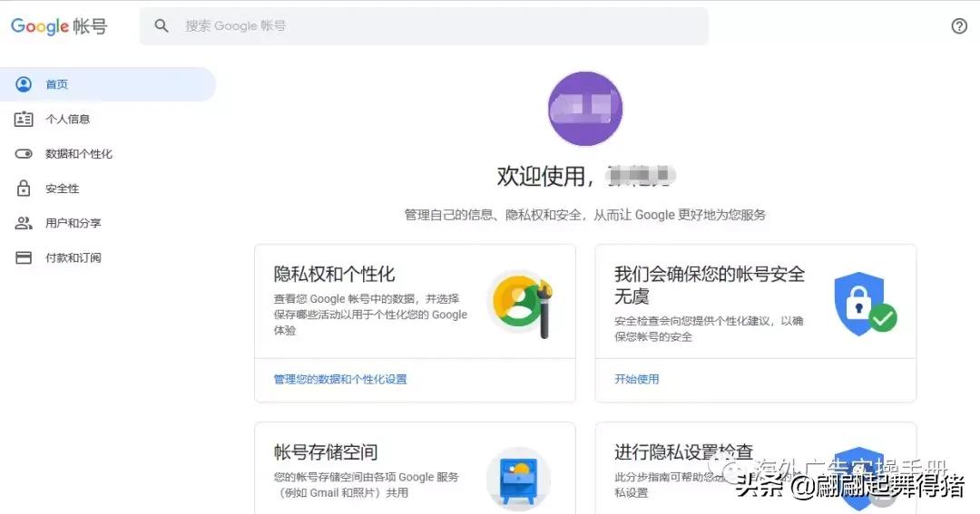Click the Google 帐号 logo
The image size is (980, 514).
point(59,26)
